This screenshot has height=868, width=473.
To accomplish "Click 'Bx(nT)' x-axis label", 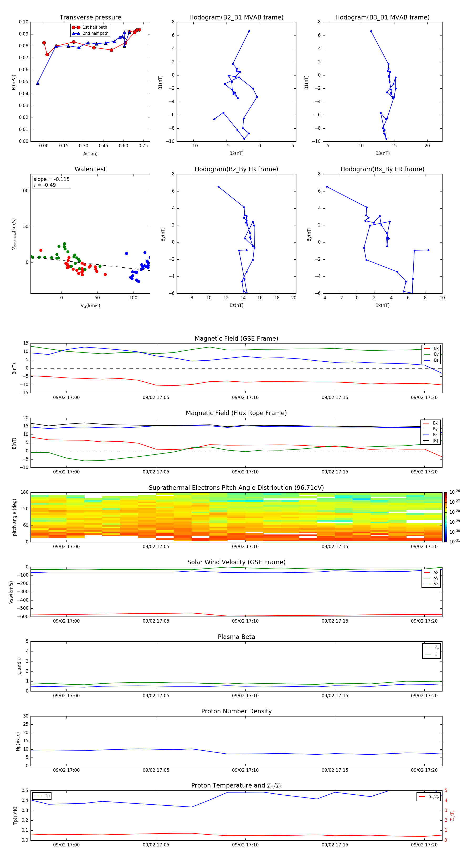I will [x=382, y=305].
